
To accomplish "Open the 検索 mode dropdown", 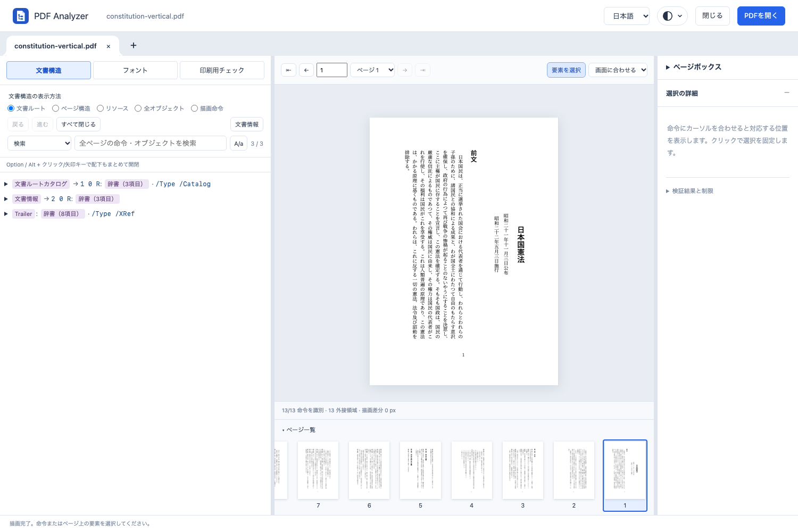I will click(x=39, y=144).
